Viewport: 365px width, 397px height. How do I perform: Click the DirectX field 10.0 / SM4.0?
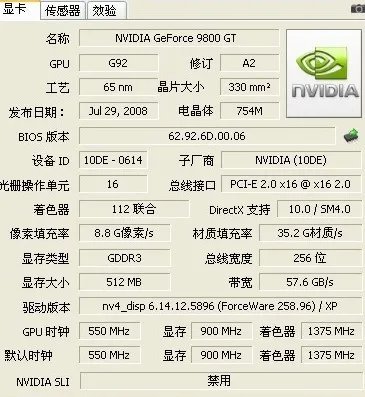[x=319, y=209]
